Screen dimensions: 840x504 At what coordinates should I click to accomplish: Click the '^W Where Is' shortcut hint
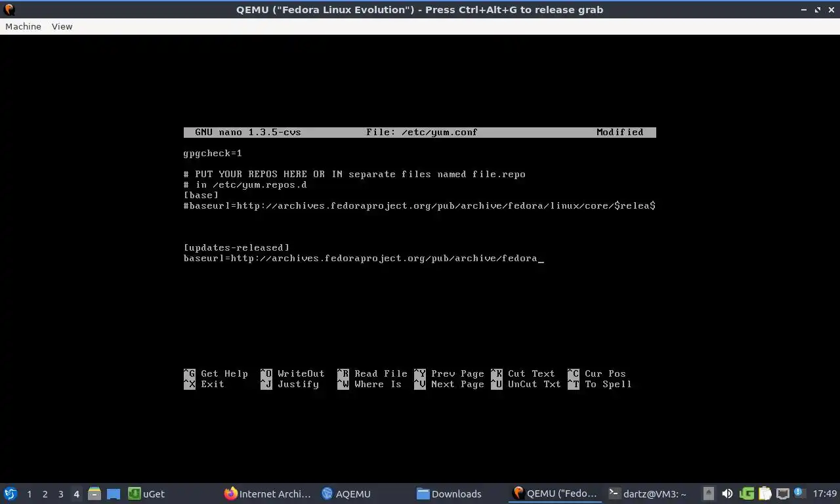click(369, 384)
